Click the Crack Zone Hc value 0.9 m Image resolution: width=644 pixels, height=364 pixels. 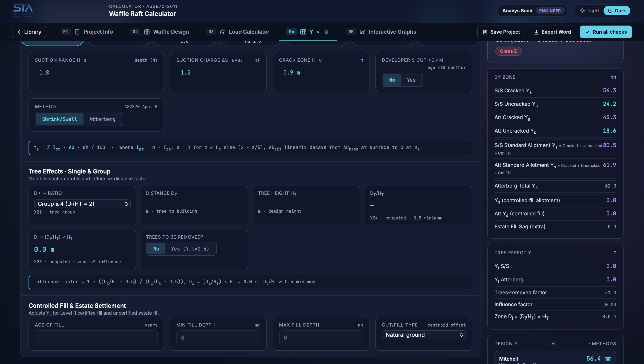pyautogui.click(x=291, y=73)
